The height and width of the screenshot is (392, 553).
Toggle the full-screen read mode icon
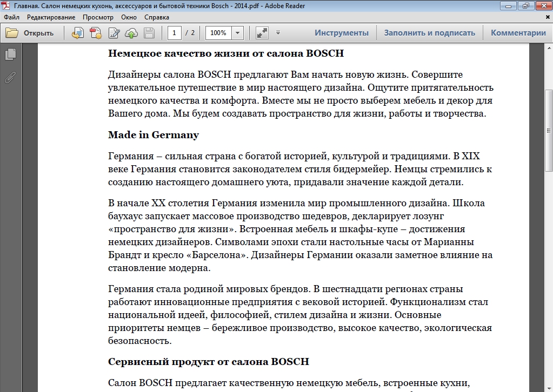coord(262,33)
